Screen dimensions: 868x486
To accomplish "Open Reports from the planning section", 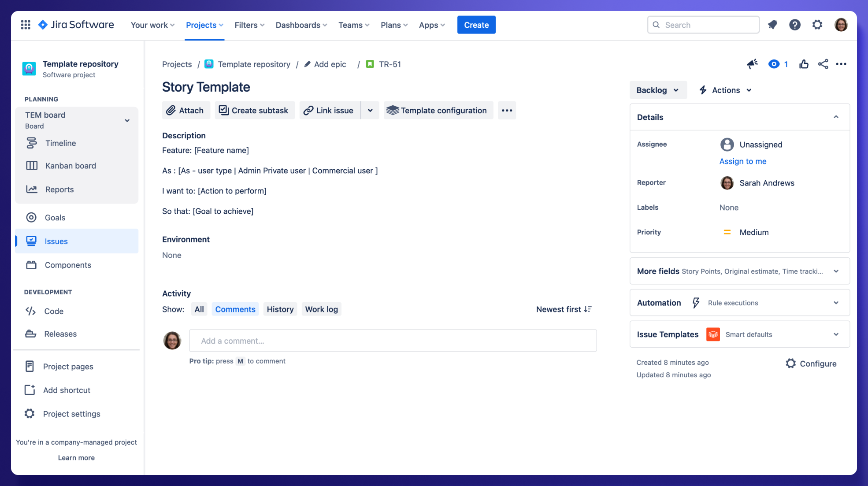I will coord(59,189).
